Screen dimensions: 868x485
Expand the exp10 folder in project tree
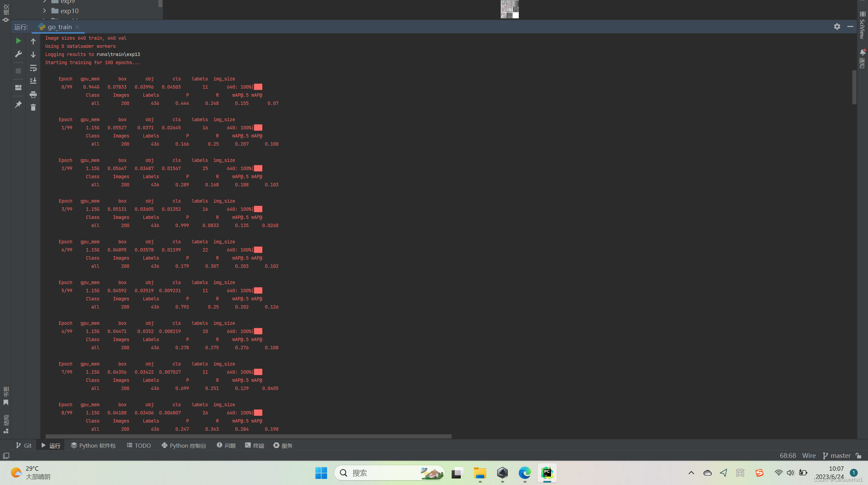pyautogui.click(x=44, y=11)
